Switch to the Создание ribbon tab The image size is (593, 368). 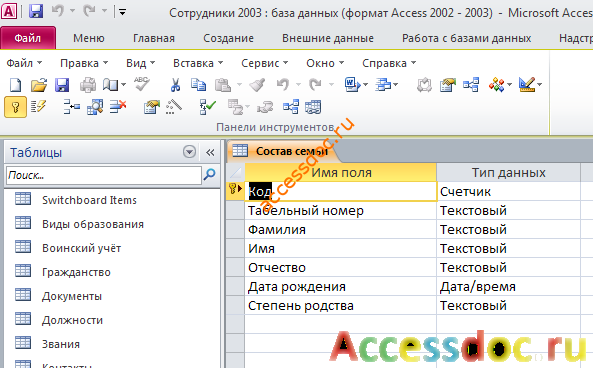pyautogui.click(x=228, y=38)
